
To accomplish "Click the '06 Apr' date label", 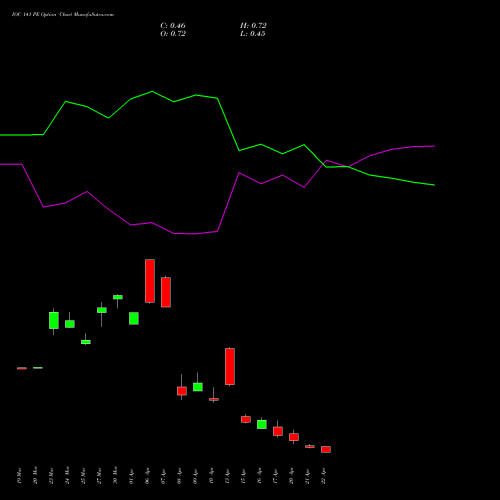I will (x=147, y=476).
